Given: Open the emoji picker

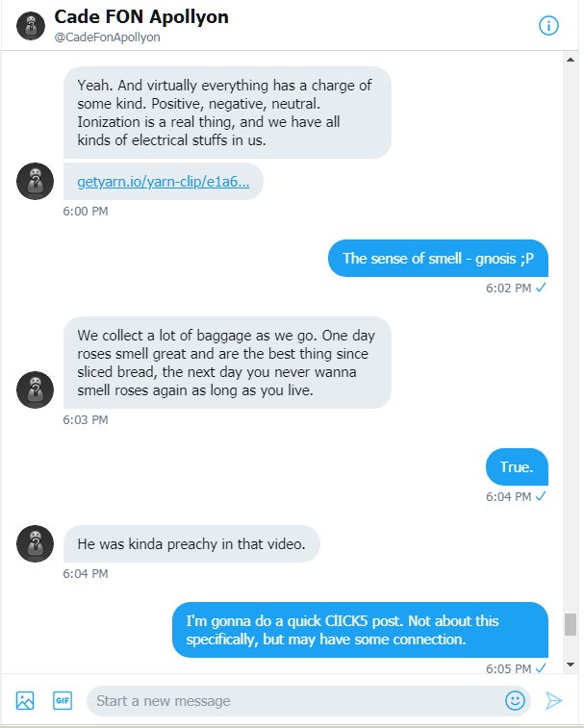Looking at the screenshot, I should tap(515, 700).
